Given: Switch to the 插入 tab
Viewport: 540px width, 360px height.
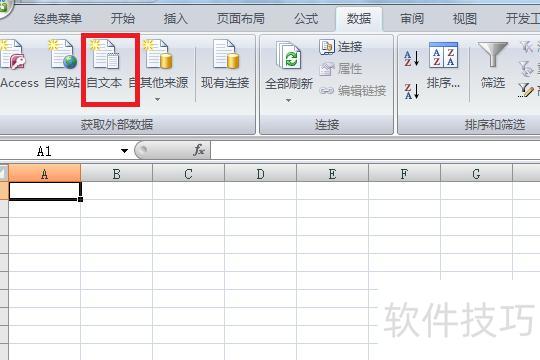Looking at the screenshot, I should point(176,19).
